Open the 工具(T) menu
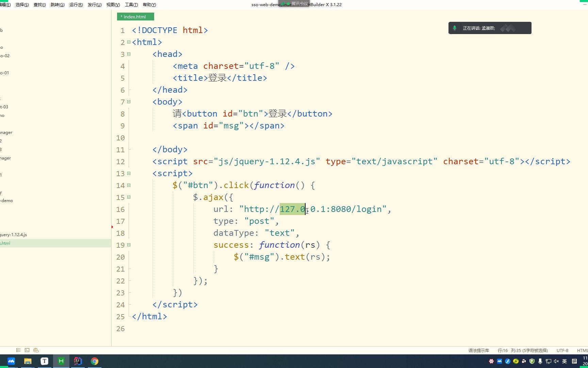This screenshot has width=588, height=368. 131,5
